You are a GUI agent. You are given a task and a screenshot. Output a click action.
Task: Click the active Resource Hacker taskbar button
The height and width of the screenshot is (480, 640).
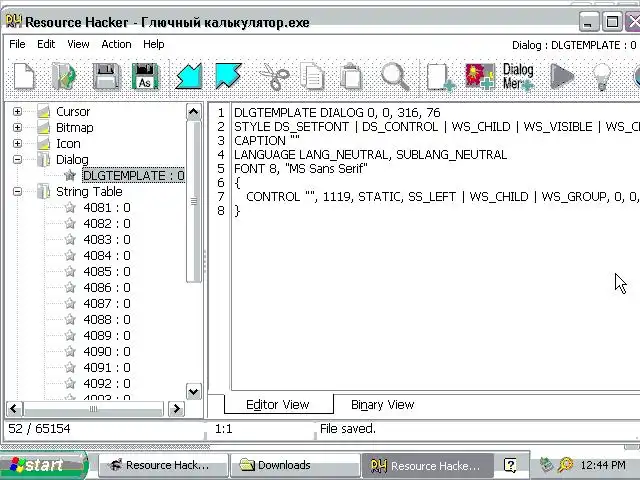(427, 465)
